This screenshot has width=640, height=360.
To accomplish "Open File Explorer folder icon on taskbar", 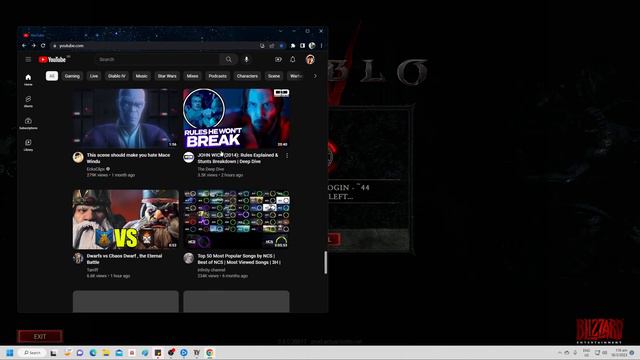I will coord(106,353).
